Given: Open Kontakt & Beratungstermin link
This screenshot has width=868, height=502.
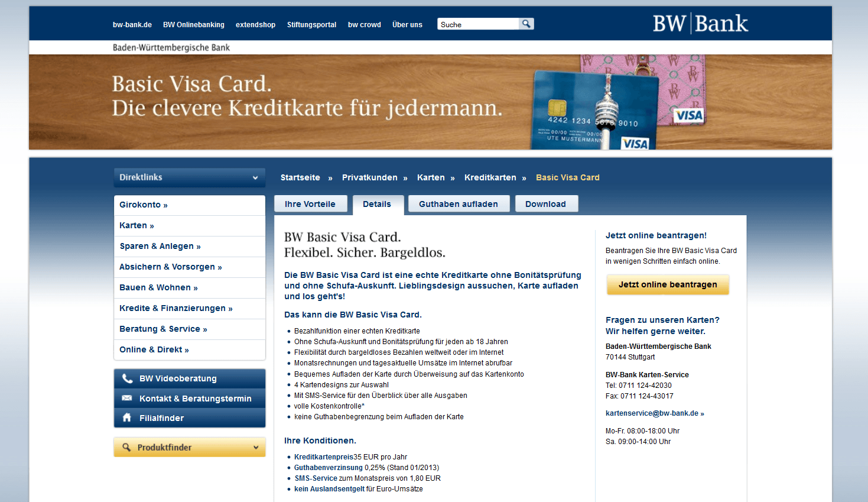Looking at the screenshot, I should click(x=190, y=399).
